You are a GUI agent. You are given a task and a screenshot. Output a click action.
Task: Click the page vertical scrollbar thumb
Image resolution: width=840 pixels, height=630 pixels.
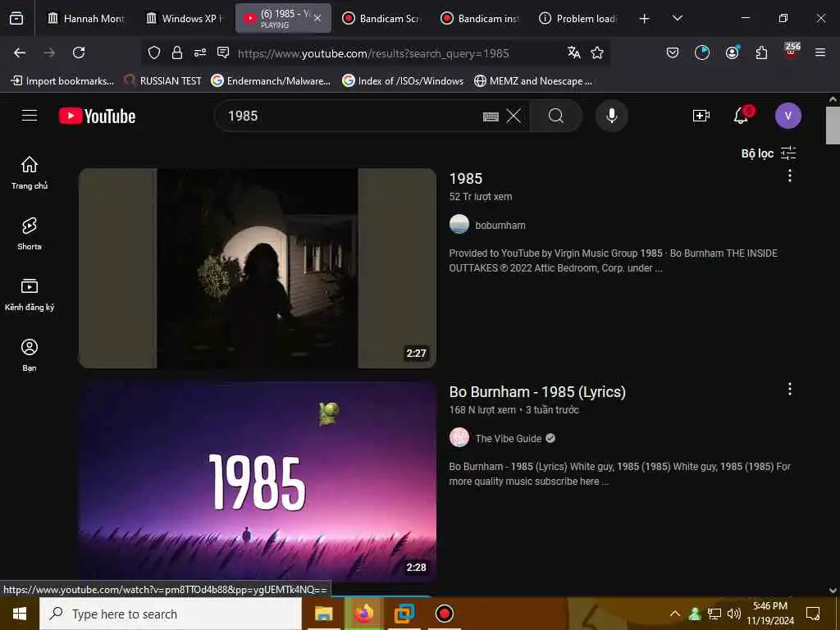point(833,126)
